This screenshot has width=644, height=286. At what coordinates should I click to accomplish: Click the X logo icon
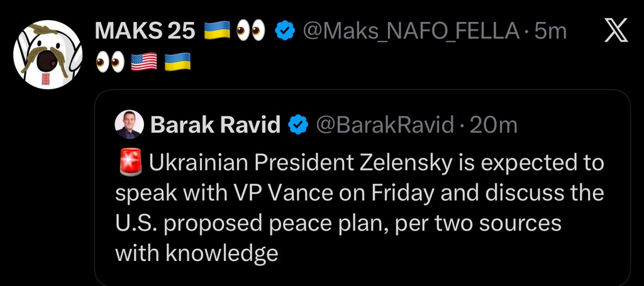(615, 30)
